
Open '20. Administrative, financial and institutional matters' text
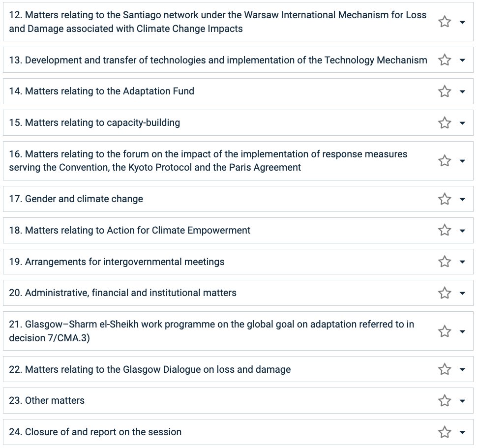(x=122, y=293)
